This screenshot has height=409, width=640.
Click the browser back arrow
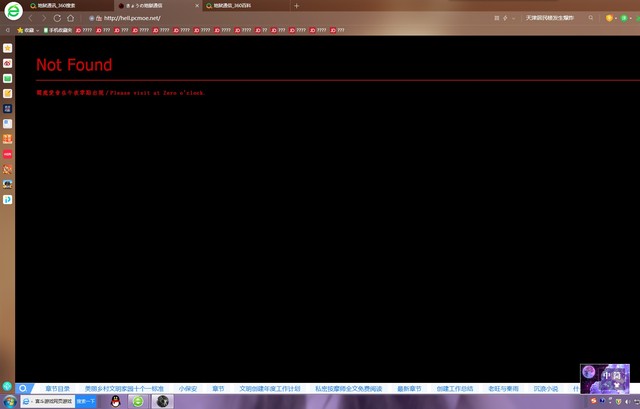pyautogui.click(x=30, y=18)
